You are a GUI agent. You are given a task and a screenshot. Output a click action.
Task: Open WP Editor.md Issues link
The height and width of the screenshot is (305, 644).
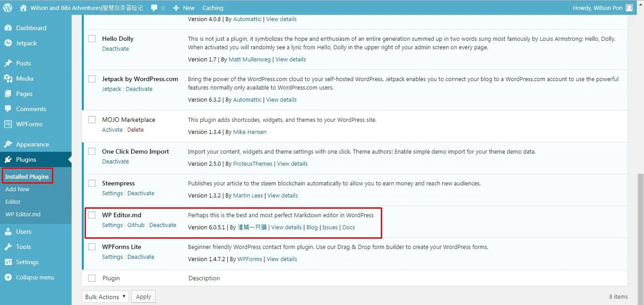[330, 227]
